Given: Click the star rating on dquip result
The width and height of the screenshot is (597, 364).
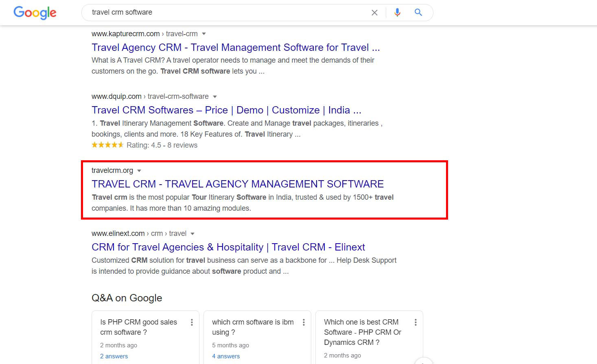Looking at the screenshot, I should point(107,145).
